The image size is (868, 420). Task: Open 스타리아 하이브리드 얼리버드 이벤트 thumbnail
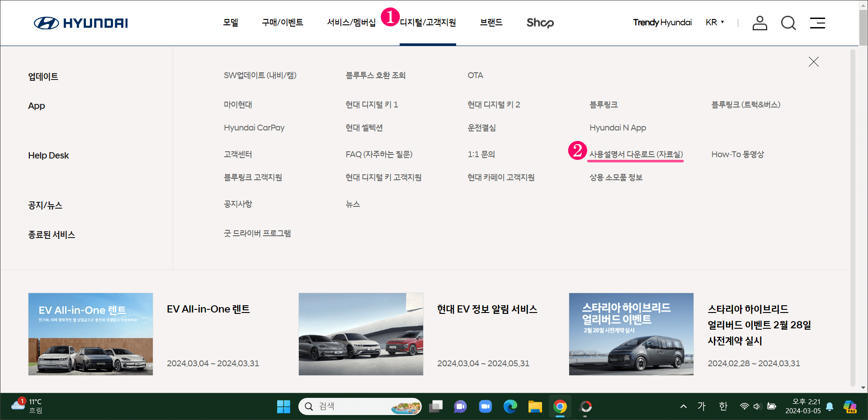[x=631, y=334]
